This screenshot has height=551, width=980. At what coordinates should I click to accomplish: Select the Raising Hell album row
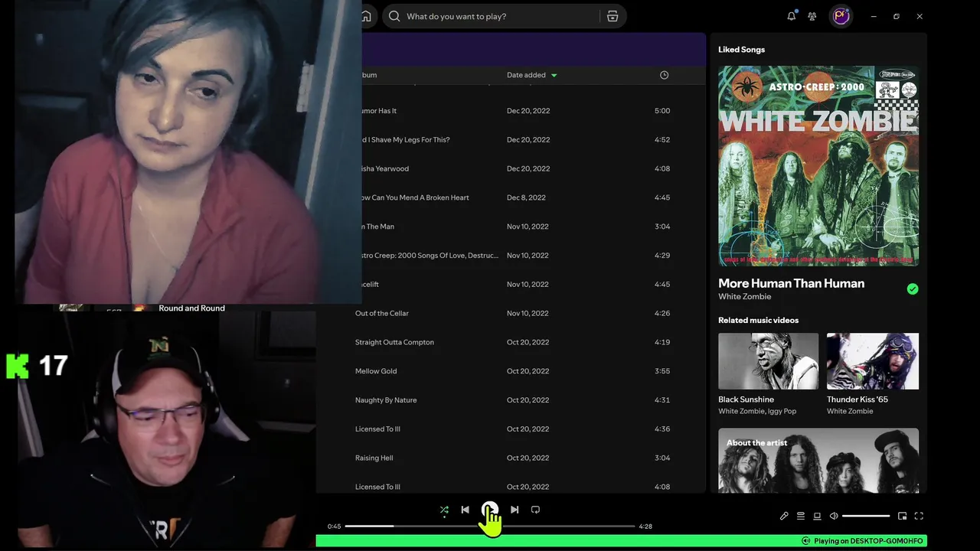click(511, 458)
